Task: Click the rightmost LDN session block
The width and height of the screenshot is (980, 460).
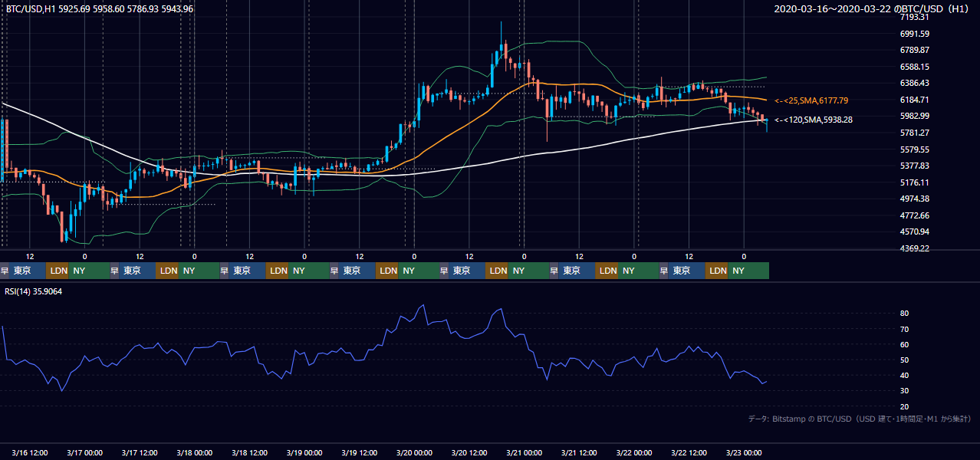Action: (x=717, y=271)
